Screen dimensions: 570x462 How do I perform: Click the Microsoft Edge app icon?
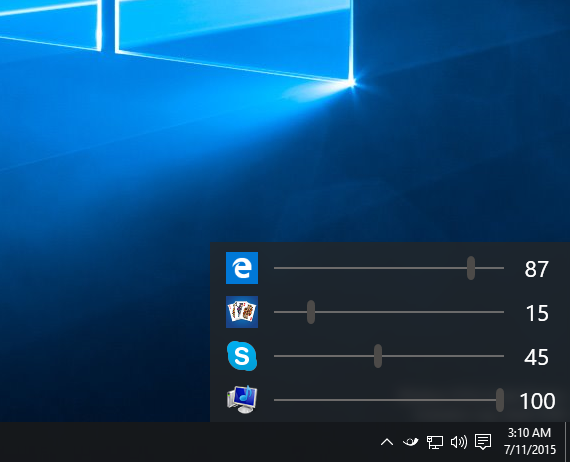pos(242,268)
